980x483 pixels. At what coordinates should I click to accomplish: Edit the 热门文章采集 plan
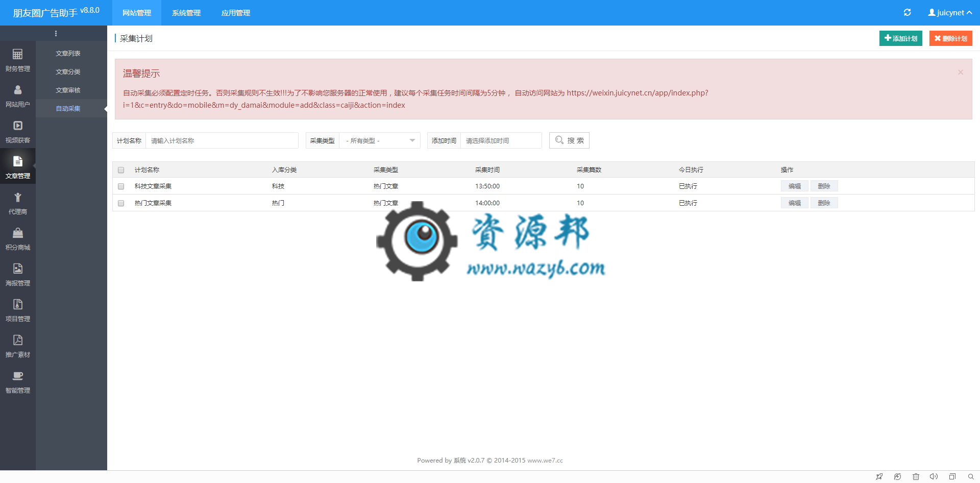coord(794,203)
